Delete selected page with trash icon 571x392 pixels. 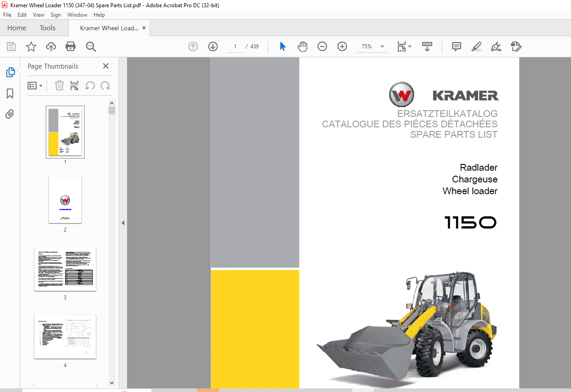59,85
